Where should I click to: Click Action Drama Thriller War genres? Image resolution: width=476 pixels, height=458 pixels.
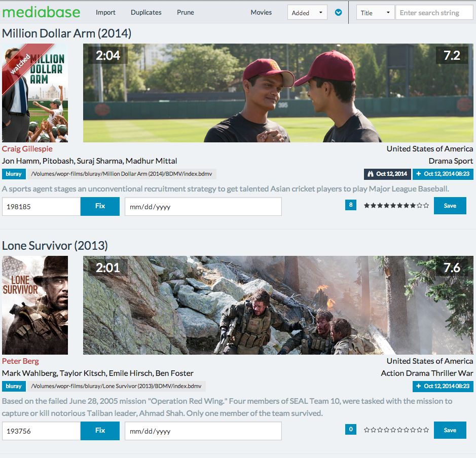(427, 373)
